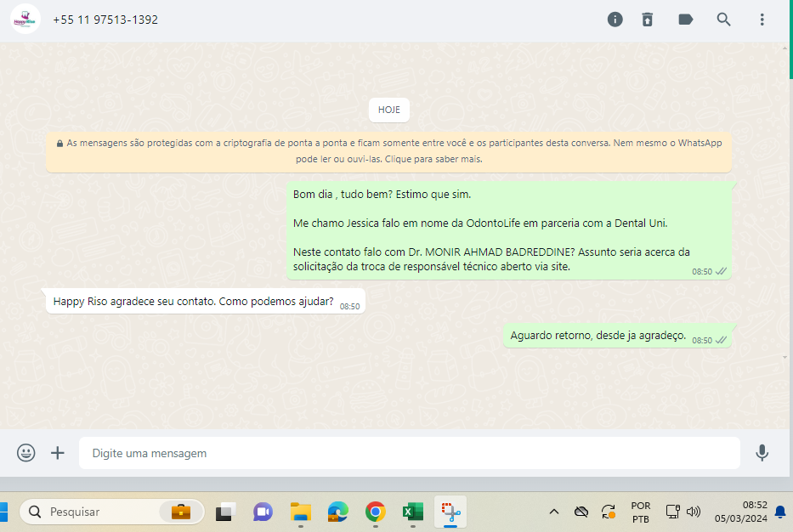Open Microsoft Edge from the taskbar

click(337, 512)
